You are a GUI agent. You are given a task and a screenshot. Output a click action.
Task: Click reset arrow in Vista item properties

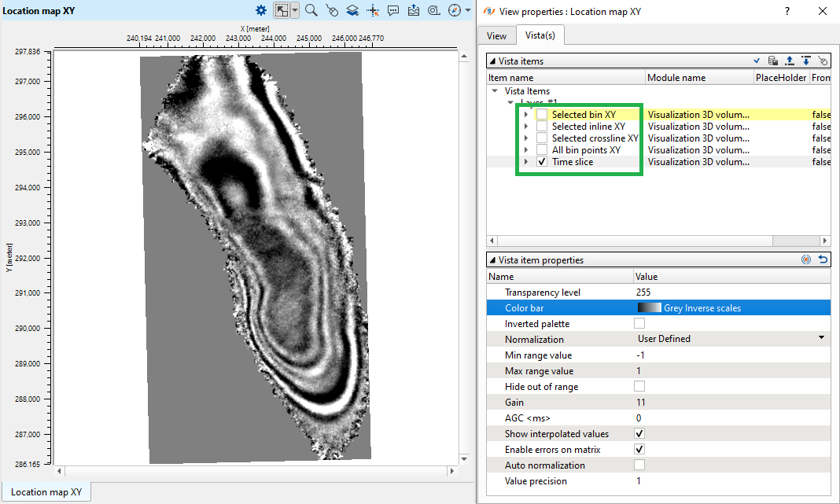click(823, 259)
